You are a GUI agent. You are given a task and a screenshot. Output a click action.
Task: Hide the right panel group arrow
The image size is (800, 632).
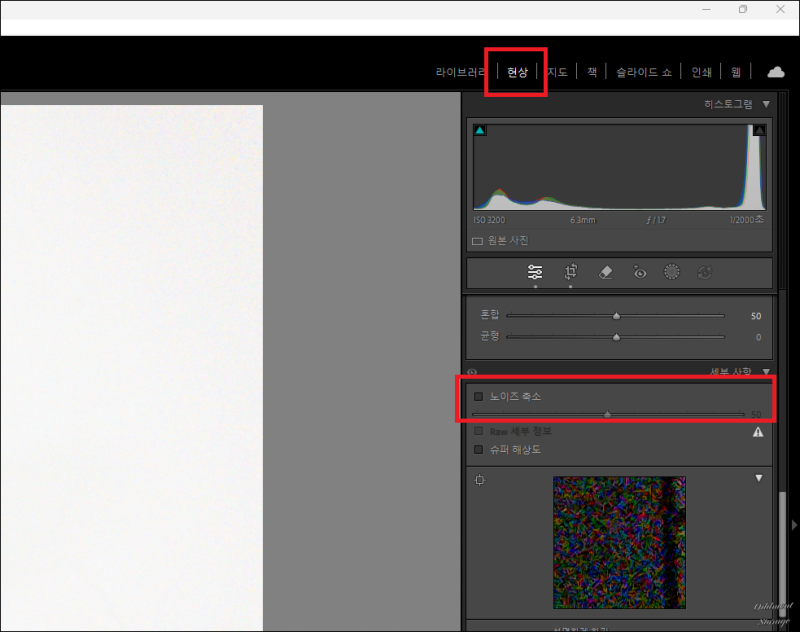[794, 525]
